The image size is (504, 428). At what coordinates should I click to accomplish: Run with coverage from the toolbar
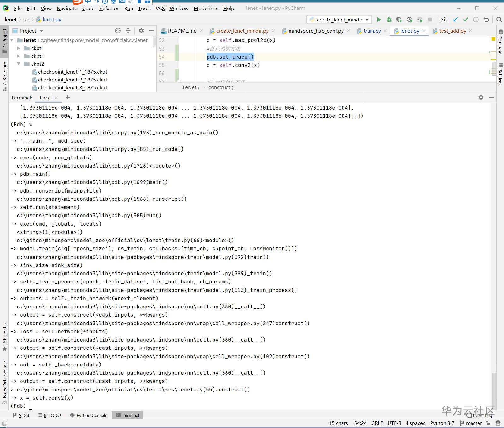point(399,20)
